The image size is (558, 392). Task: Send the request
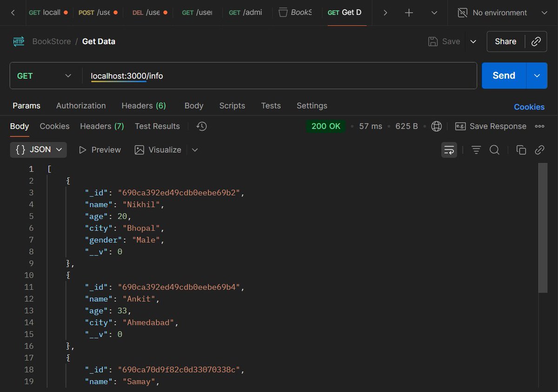coord(504,75)
